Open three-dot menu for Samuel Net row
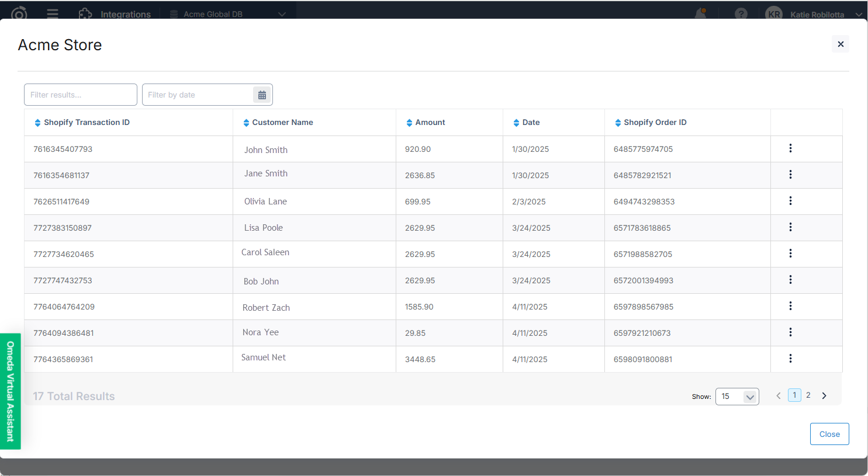Viewport: 868px width, 476px height. (790, 359)
